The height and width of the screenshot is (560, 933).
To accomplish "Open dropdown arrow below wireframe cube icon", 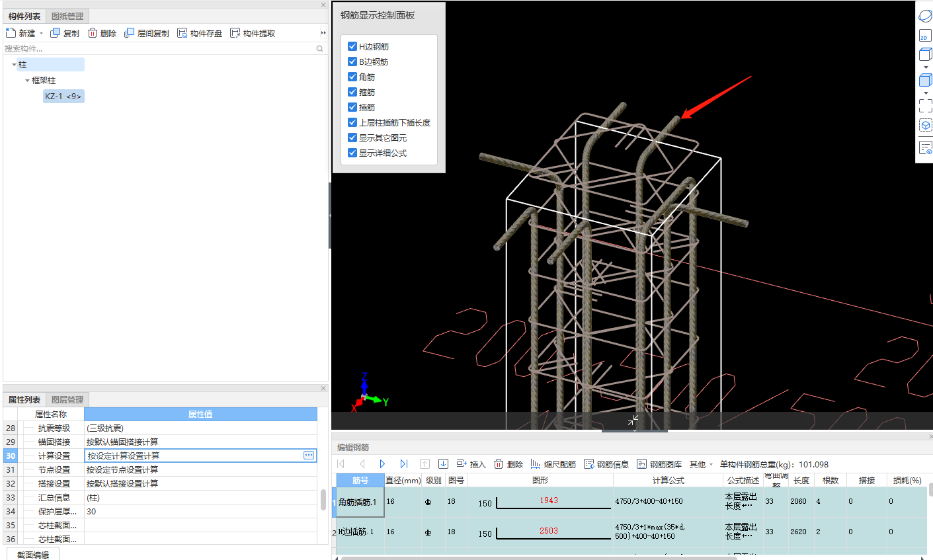I will click(926, 67).
